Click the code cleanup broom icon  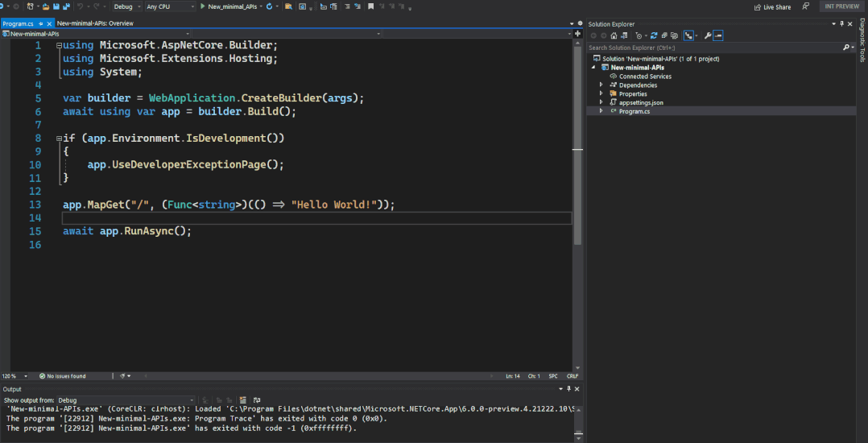point(122,376)
